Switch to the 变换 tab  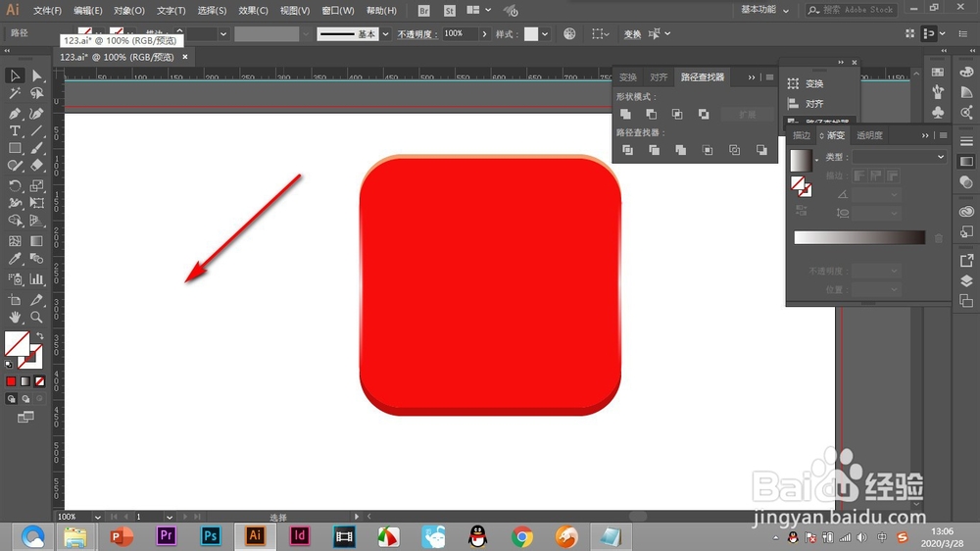628,76
